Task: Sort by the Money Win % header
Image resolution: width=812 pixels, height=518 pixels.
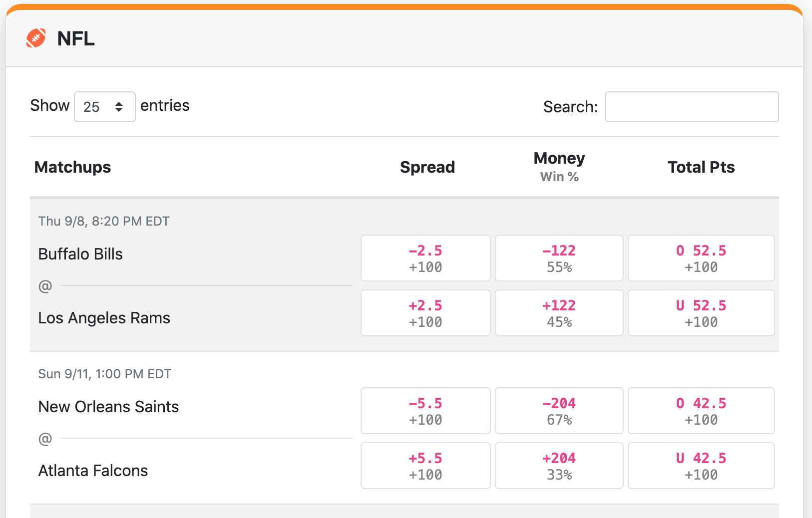Action: coord(559,167)
